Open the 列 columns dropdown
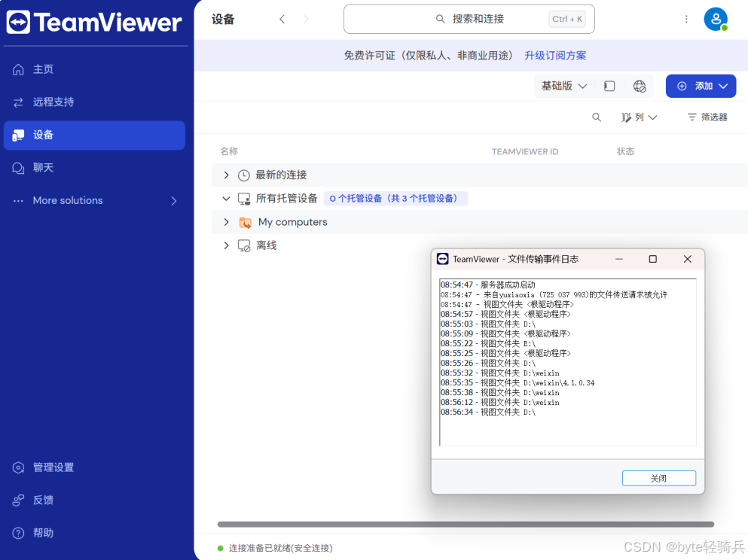 click(640, 117)
